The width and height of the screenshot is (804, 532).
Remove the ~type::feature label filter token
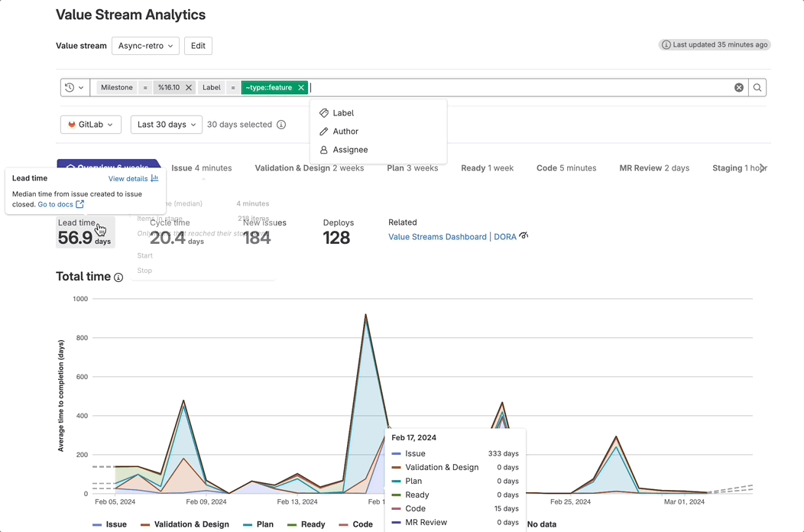click(x=301, y=87)
